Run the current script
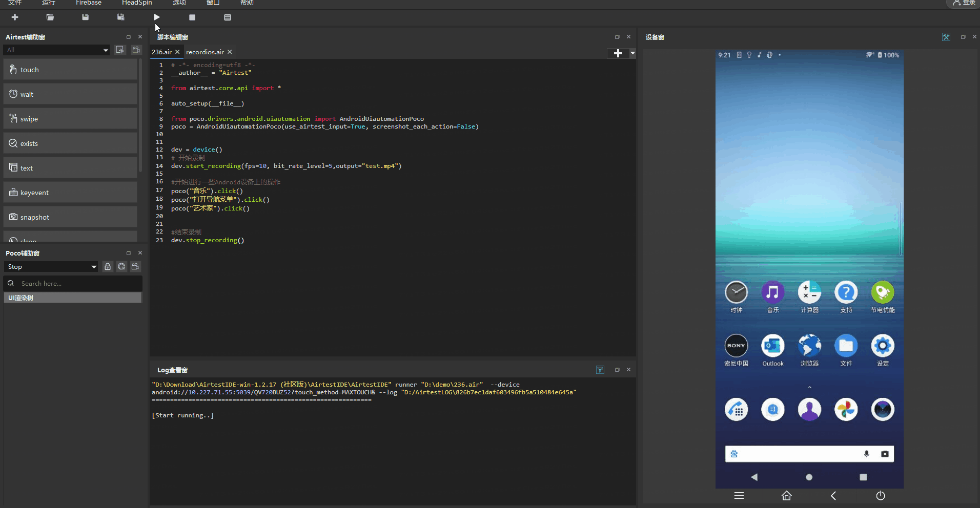Image resolution: width=980 pixels, height=508 pixels. (156, 17)
